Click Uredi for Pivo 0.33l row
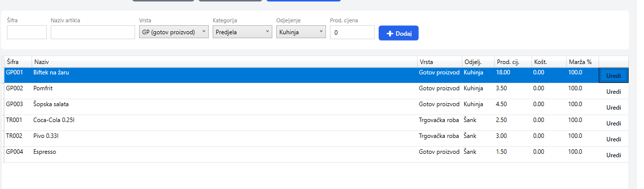The width and height of the screenshot is (644, 189). coord(614,139)
